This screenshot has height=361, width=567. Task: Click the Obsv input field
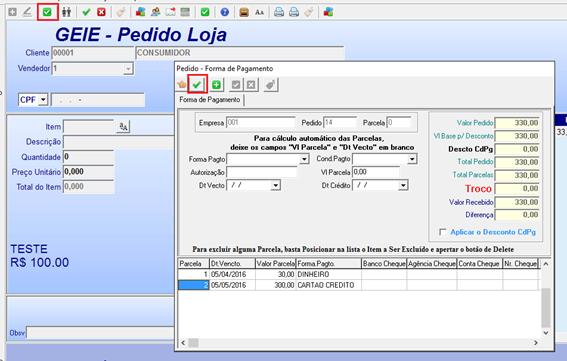pos(100,332)
